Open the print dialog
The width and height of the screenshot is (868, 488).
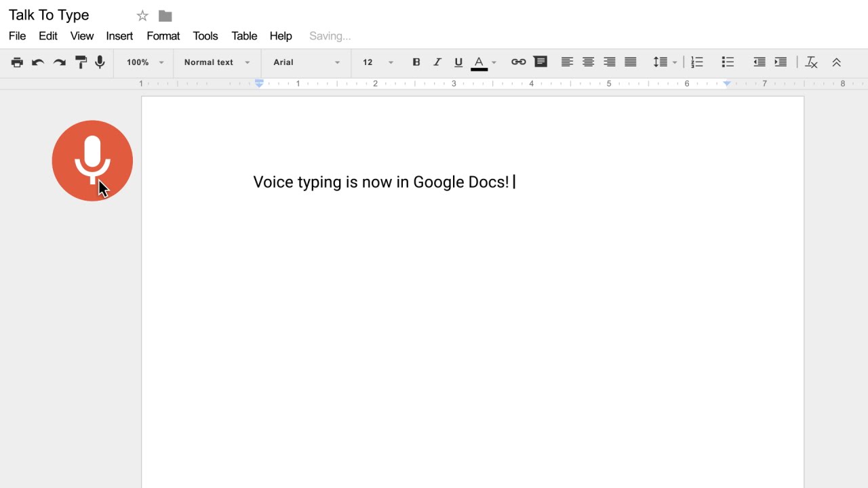click(x=16, y=62)
